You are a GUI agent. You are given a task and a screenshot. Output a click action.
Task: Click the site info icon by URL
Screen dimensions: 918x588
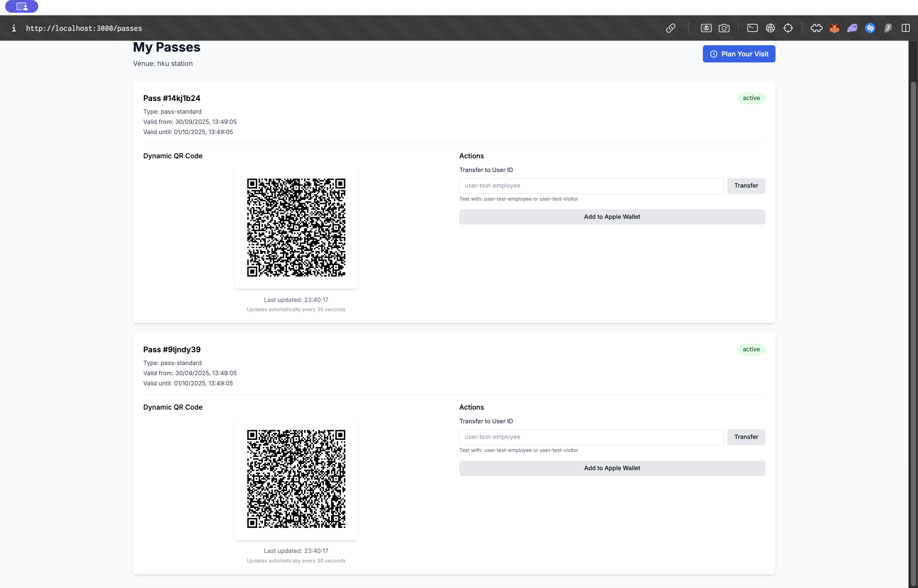(x=14, y=28)
